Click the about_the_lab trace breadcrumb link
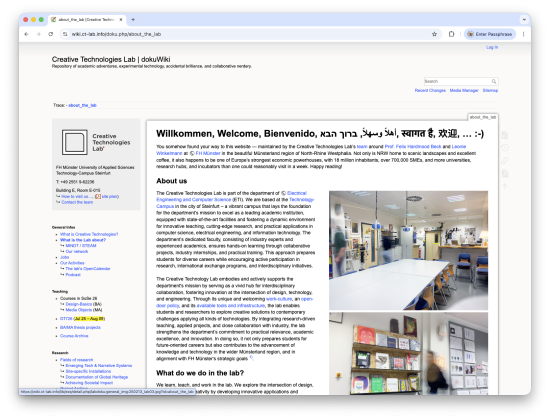 [x=82, y=105]
